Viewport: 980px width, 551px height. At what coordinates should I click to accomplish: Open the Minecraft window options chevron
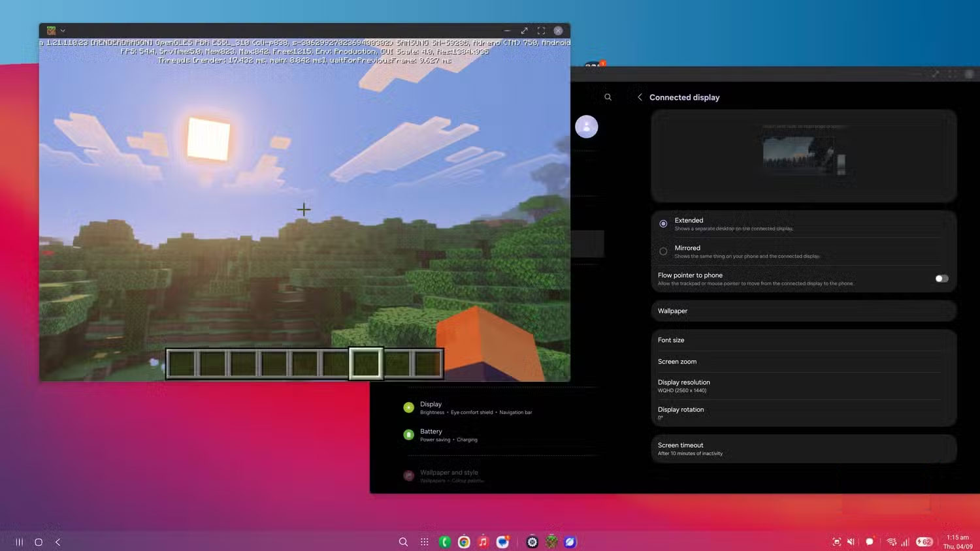click(x=63, y=30)
